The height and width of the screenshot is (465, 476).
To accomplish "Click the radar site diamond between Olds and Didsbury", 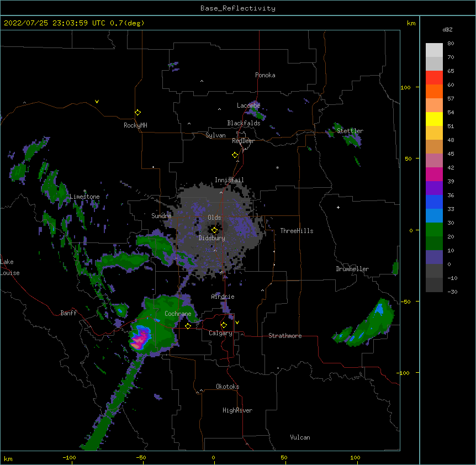I will 214,230.
